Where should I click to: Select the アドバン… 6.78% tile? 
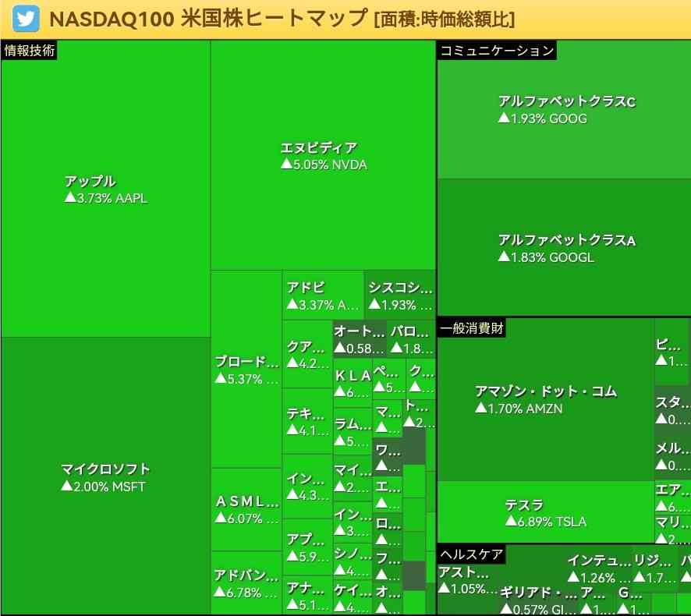coord(246,582)
